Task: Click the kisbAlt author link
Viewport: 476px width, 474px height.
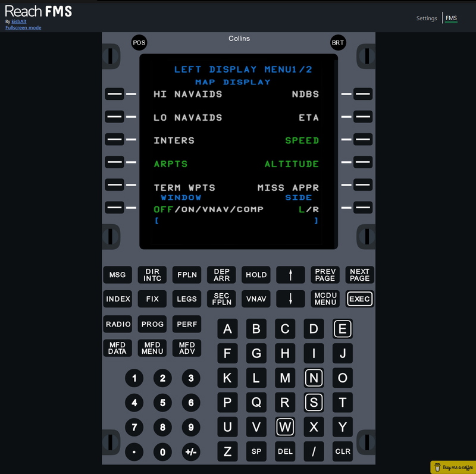Action: 19,21
